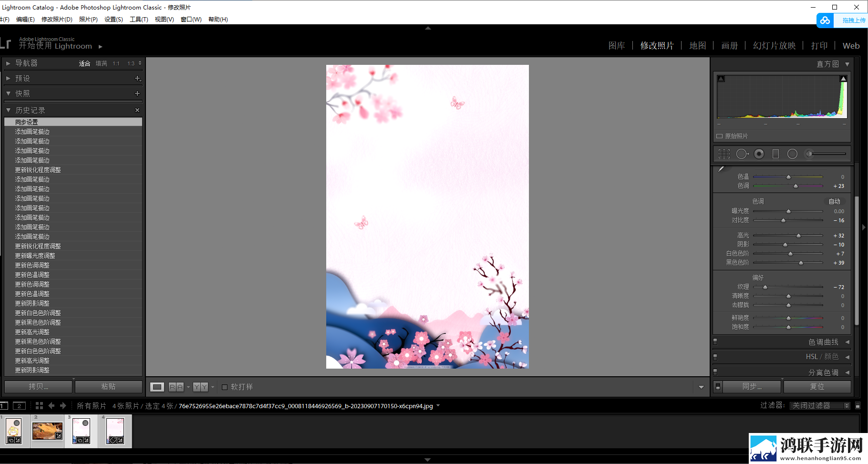Select the Red Eye Correction tool
Viewport: 868px width, 464px height.
point(759,154)
